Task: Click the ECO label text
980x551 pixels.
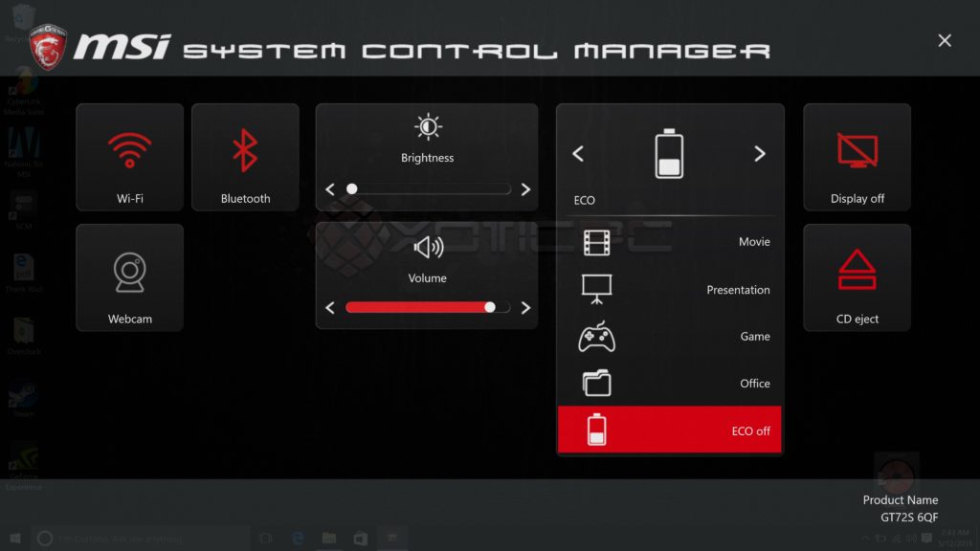Action: (585, 201)
